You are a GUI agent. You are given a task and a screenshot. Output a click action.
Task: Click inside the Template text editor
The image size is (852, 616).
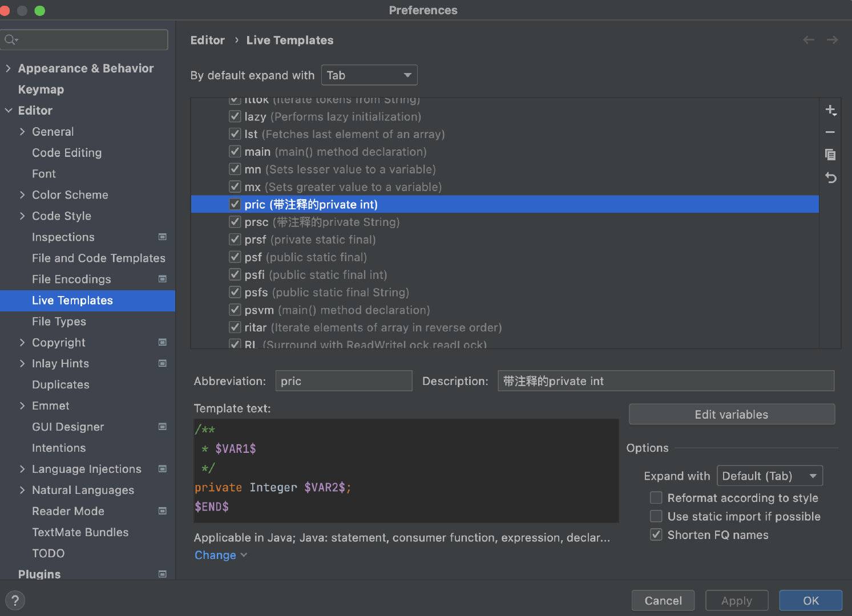[x=406, y=471]
